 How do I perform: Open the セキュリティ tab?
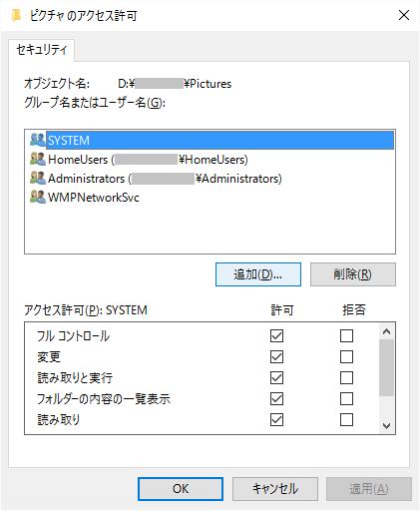pyautogui.click(x=42, y=50)
